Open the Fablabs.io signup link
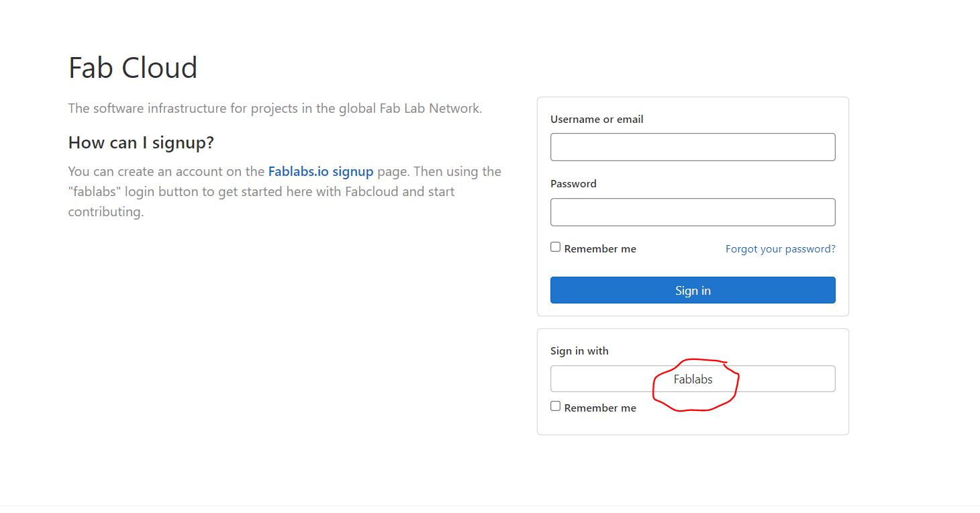The width and height of the screenshot is (980, 513). (x=321, y=171)
